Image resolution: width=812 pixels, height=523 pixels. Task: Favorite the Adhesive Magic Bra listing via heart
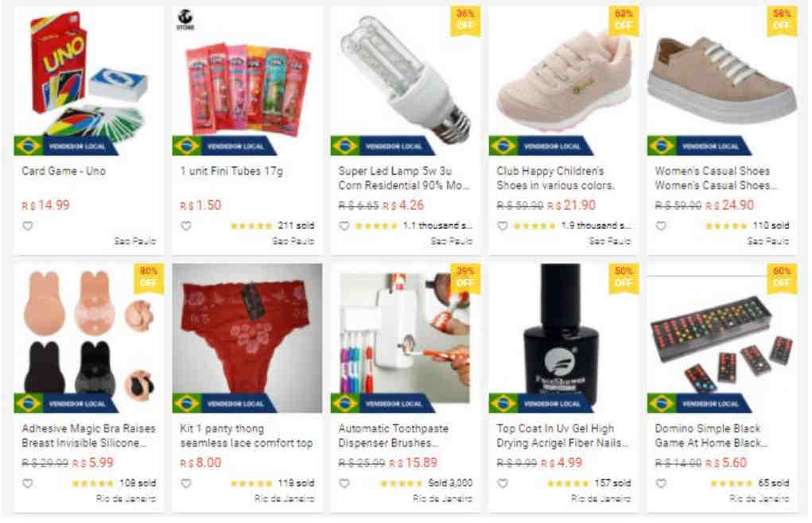[x=28, y=483]
